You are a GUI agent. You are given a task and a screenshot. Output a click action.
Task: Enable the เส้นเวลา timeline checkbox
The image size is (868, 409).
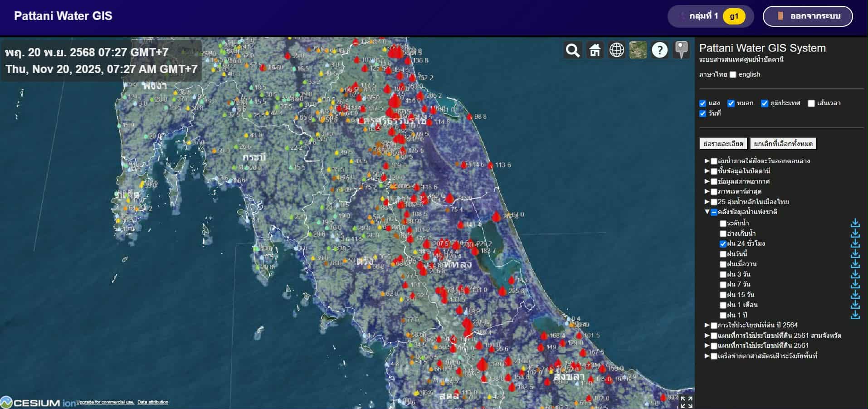(x=811, y=103)
